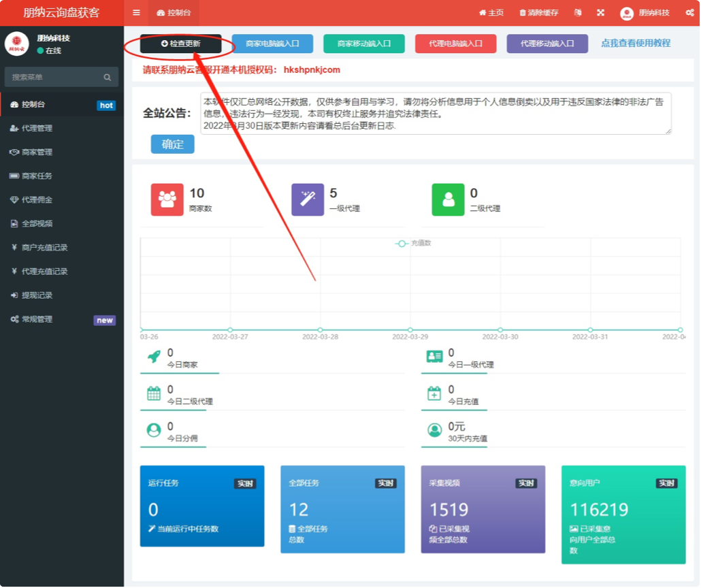Open the 朋纳科技 user profile menu
The width and height of the screenshot is (701, 588).
tap(645, 13)
